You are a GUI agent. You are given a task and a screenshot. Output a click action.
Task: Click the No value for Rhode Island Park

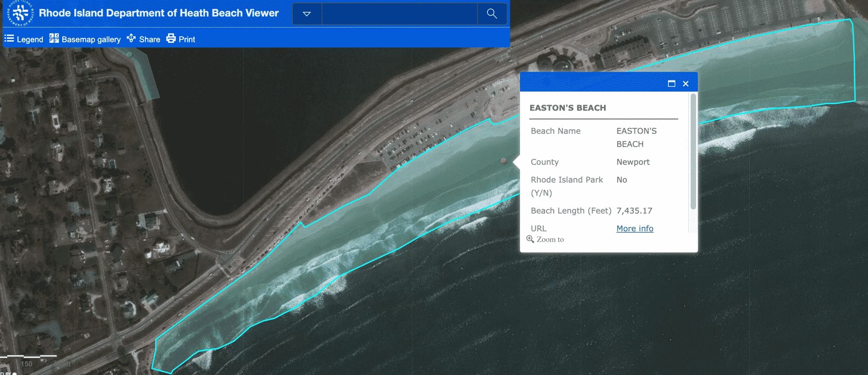[621, 180]
